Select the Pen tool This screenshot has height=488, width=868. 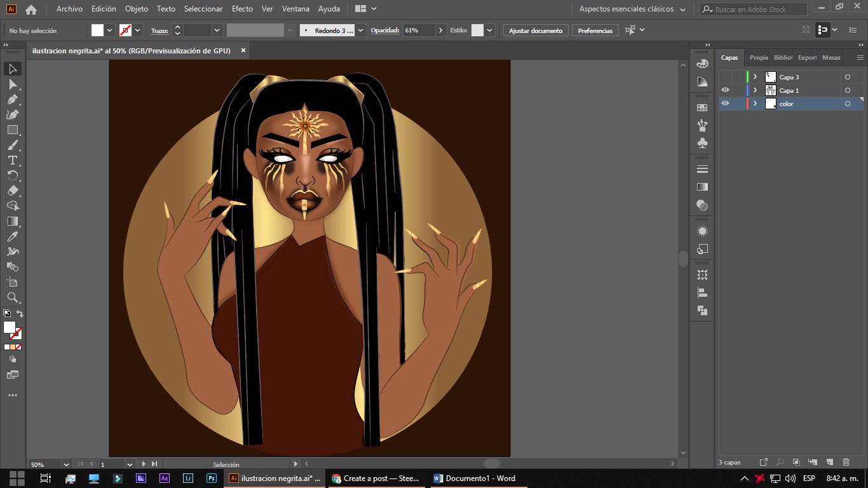[12, 99]
